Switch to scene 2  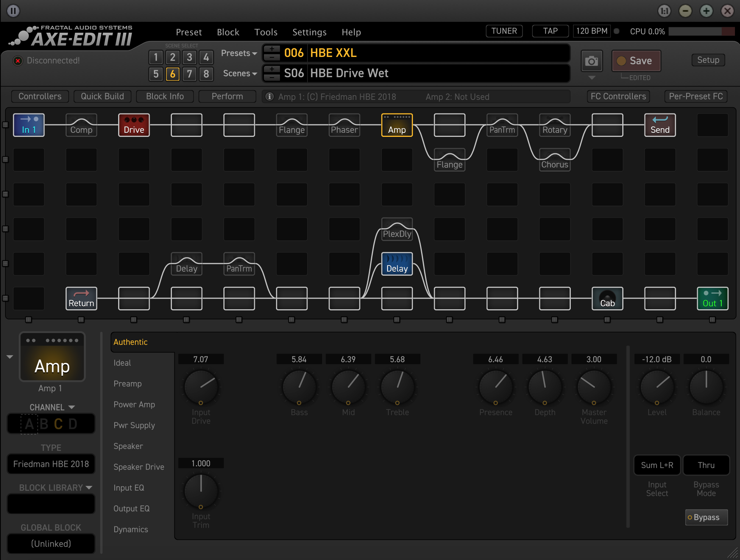click(x=173, y=57)
